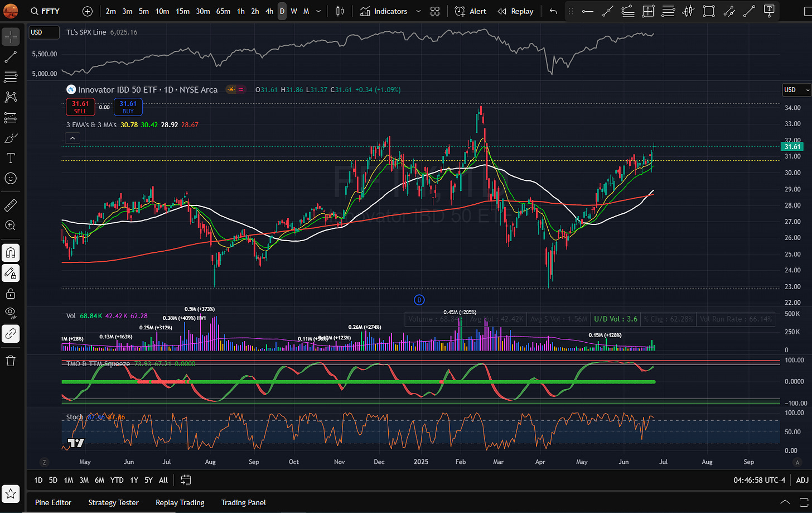Viewport: 812px width, 513px height.
Task: Select the text annotation tool in left sidebar
Action: (x=11, y=159)
